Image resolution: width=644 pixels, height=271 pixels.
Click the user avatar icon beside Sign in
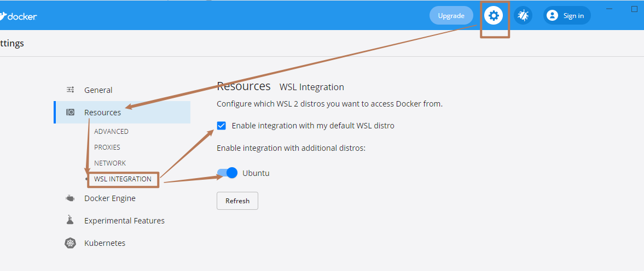[x=553, y=16]
